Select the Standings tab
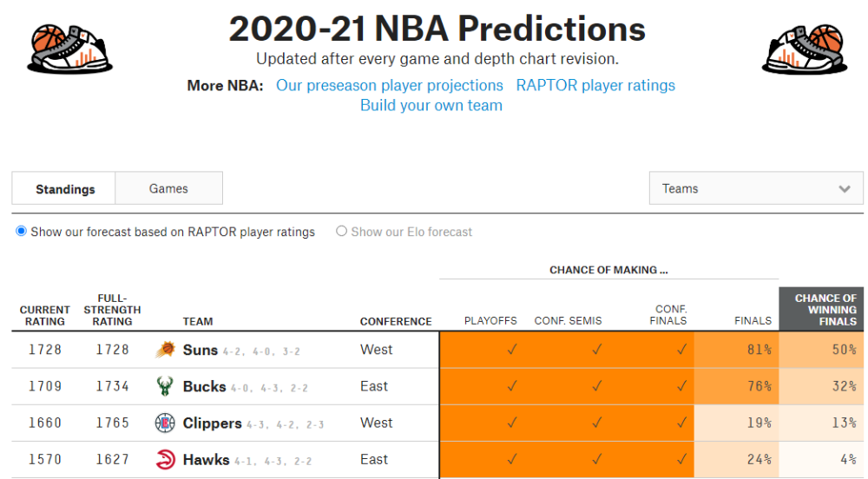The width and height of the screenshot is (868, 479). (x=63, y=188)
